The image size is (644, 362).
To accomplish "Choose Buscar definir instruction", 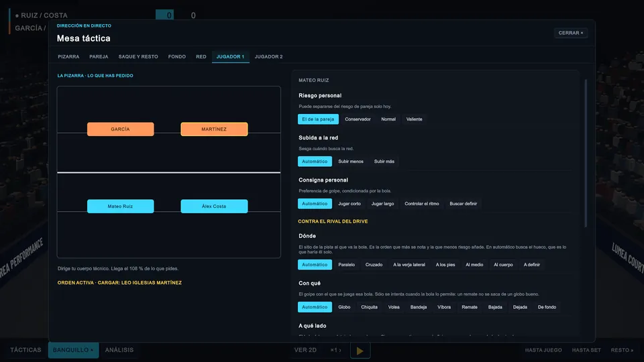I will [464, 204].
